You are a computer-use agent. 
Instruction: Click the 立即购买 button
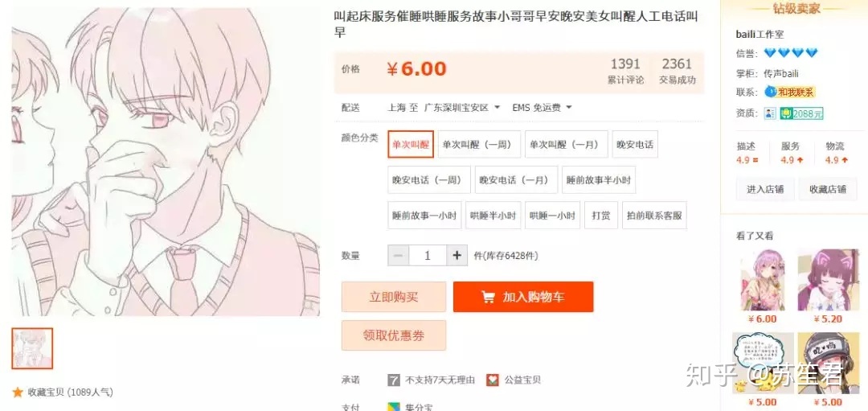click(394, 297)
